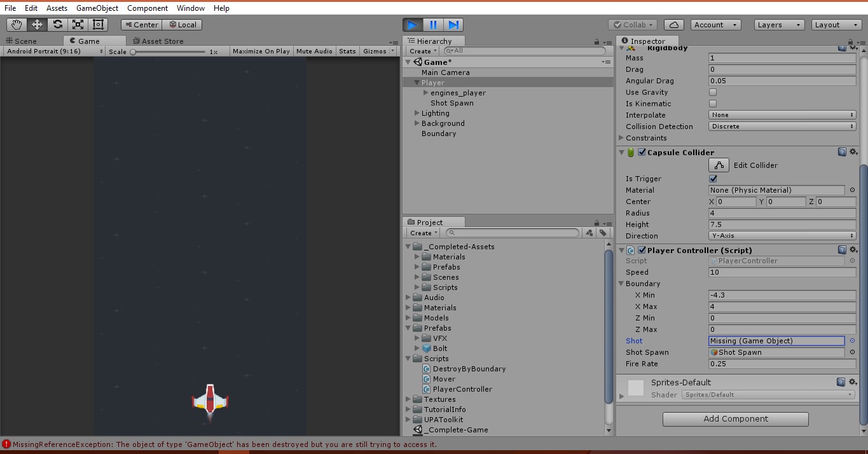This screenshot has width=868, height=454.
Task: Enable Maximize On Play
Action: tap(261, 51)
